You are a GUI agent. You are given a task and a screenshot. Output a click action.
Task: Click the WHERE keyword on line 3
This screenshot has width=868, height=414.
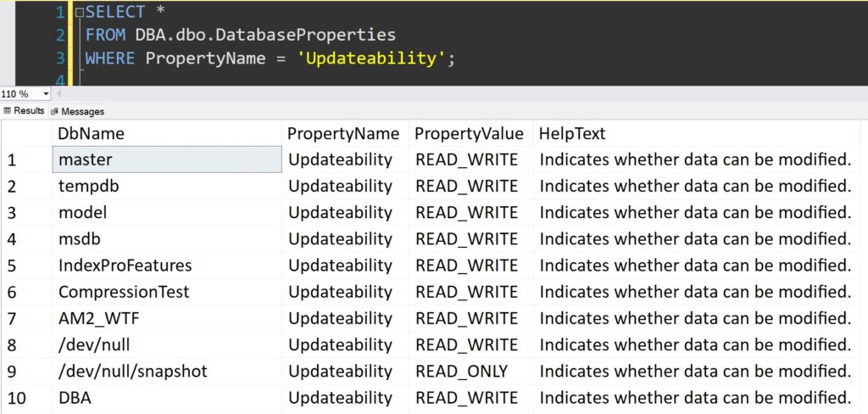pyautogui.click(x=109, y=59)
